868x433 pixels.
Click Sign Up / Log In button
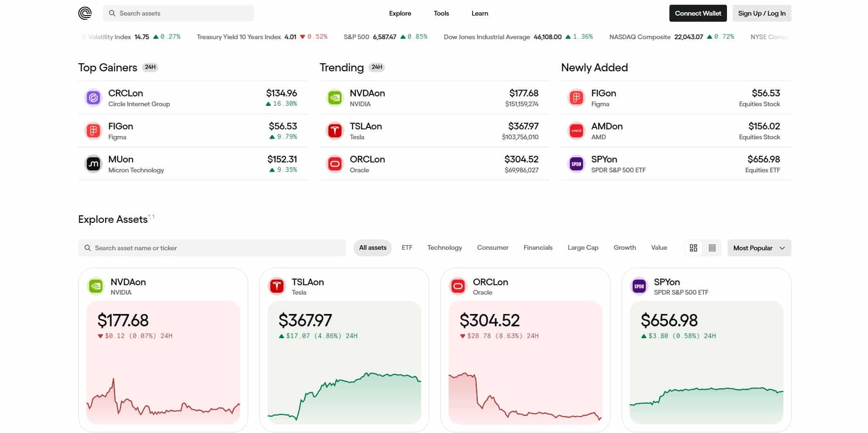coord(762,13)
